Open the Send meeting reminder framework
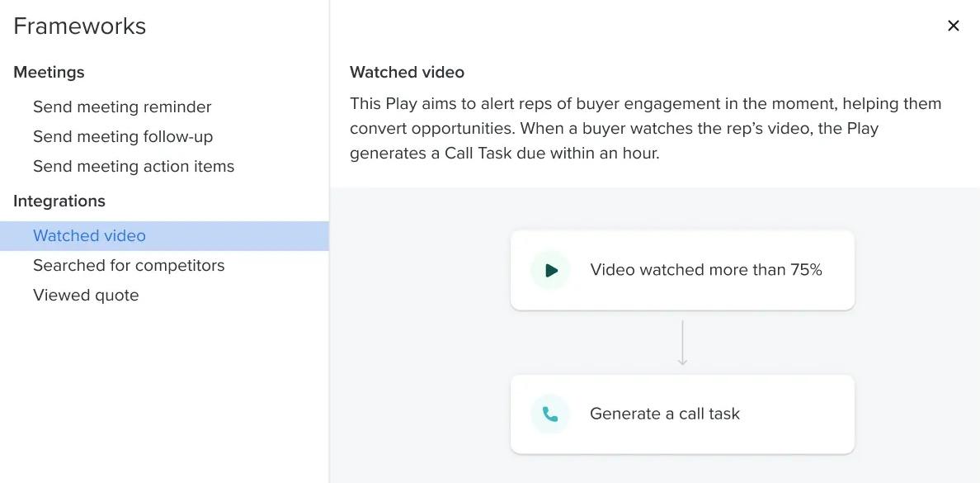Screen dimensions: 980x483 [122, 107]
